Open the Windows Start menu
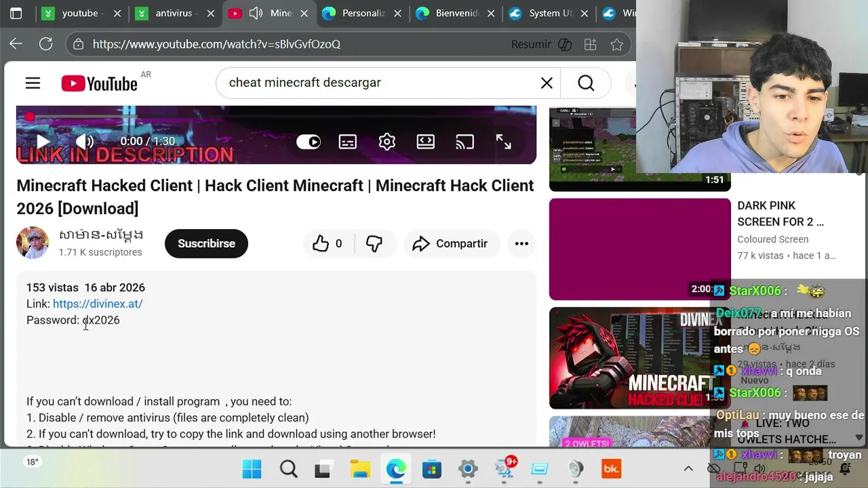The height and width of the screenshot is (488, 868). click(252, 469)
